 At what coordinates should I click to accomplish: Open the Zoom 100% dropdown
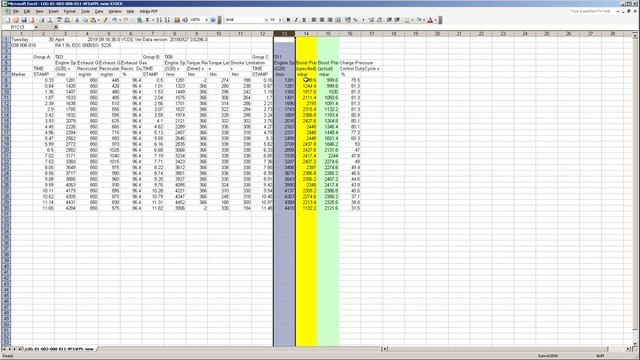point(206,20)
